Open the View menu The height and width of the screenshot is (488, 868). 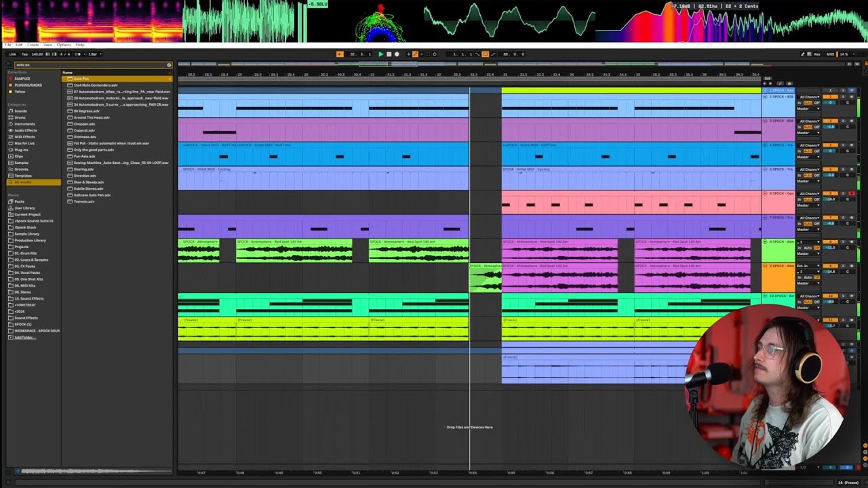[47, 45]
